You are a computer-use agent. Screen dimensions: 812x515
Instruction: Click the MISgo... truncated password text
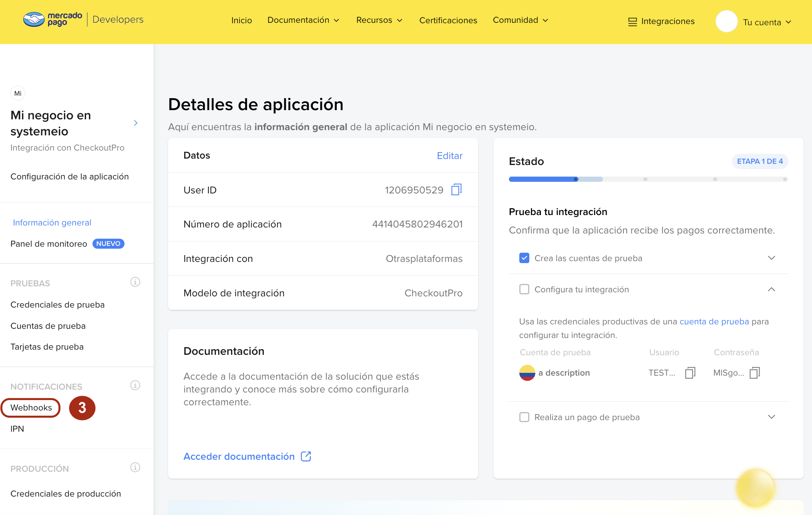(728, 373)
